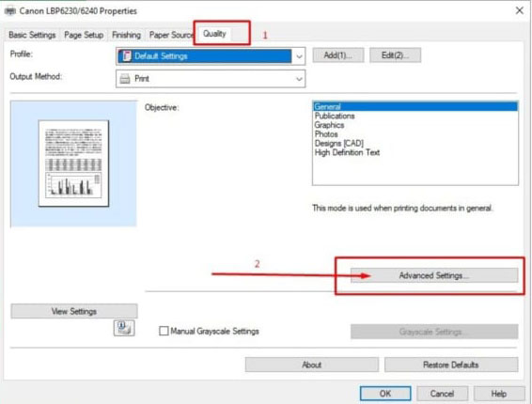The height and width of the screenshot is (404, 532).
Task: Click the page preview thumbnail
Action: 73,163
